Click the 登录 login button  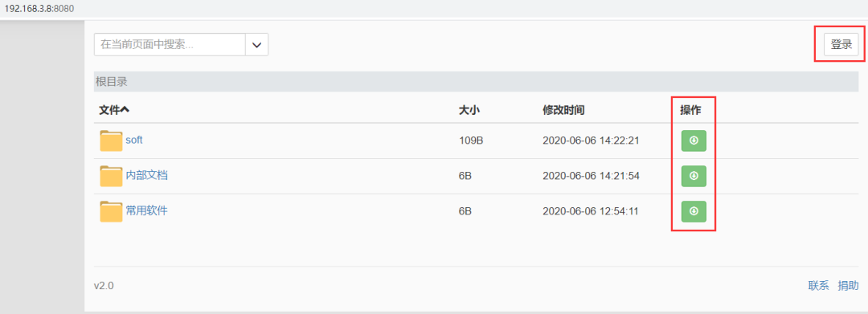coord(841,44)
